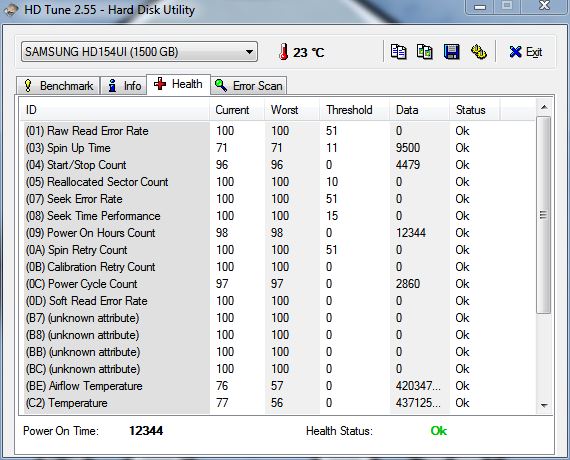
Task: Minimize the HD Tune window
Action: tap(480, 7)
